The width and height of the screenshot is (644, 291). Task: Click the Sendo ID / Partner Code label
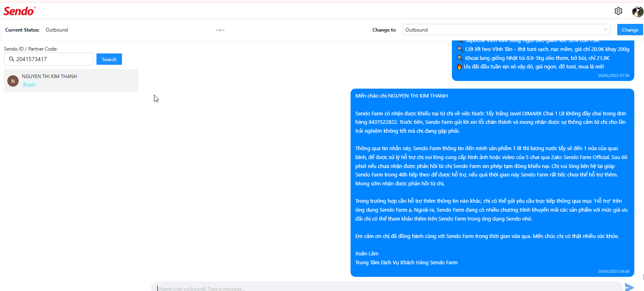pyautogui.click(x=31, y=49)
